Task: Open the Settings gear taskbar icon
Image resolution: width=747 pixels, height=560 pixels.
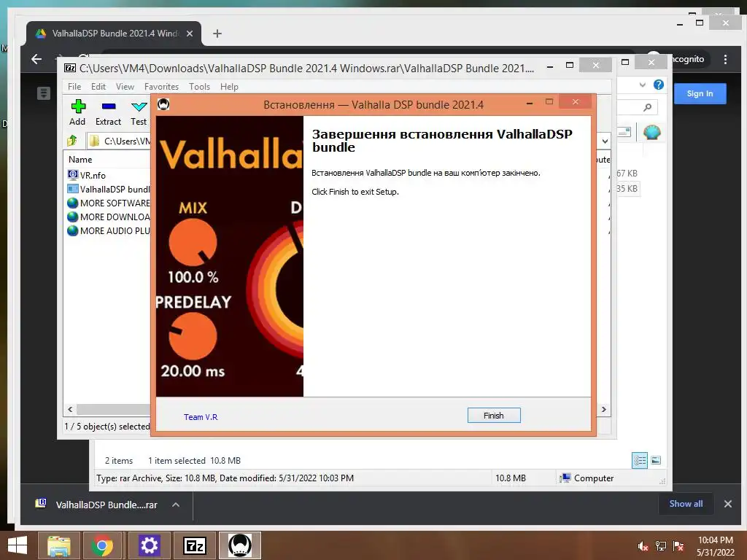Action: point(149,545)
